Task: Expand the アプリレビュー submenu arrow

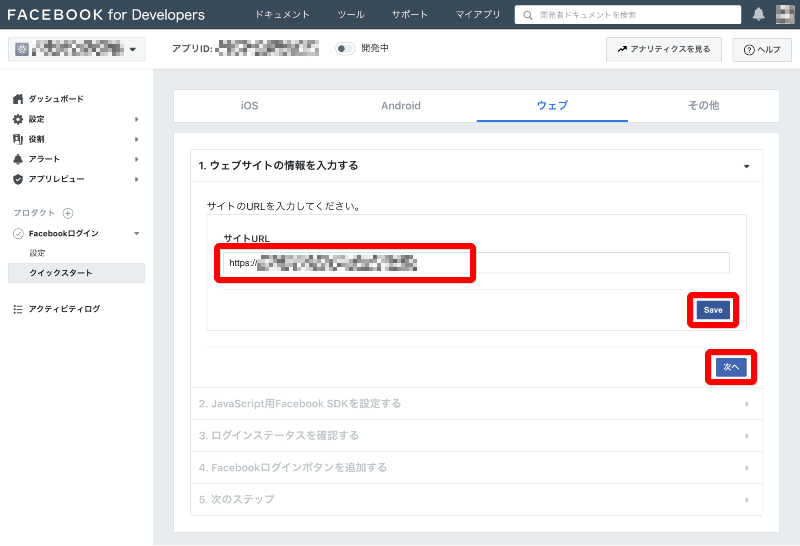Action: click(136, 179)
